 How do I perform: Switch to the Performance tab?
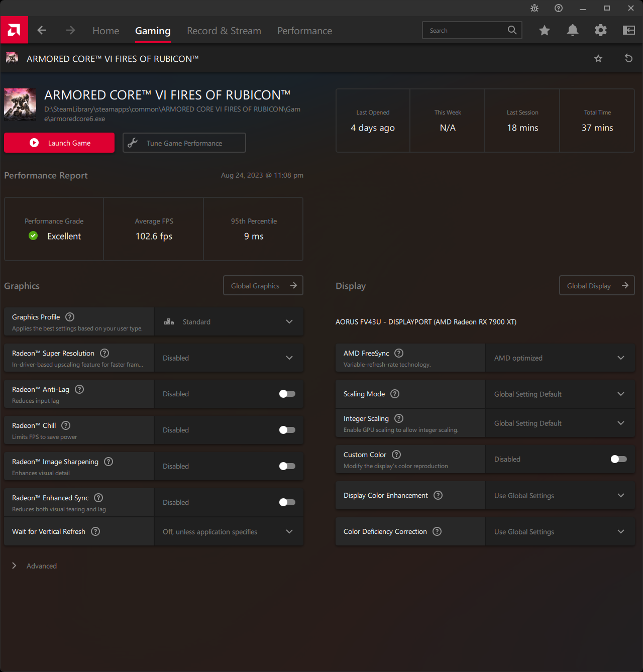304,31
